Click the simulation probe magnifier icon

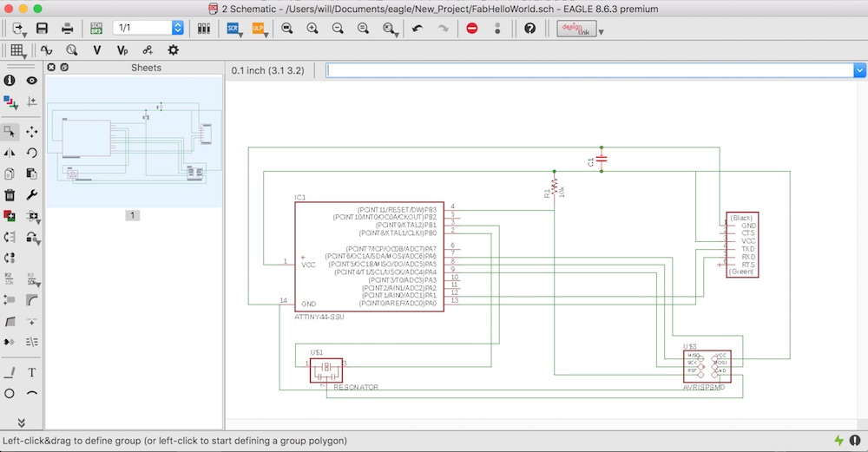click(x=72, y=50)
